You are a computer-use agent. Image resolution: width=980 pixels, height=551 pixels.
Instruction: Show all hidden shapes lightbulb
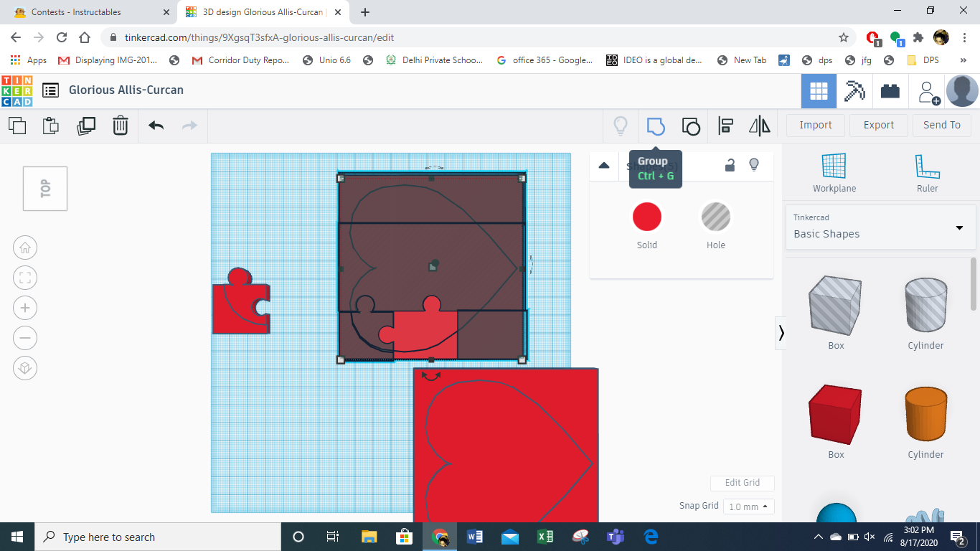point(621,126)
